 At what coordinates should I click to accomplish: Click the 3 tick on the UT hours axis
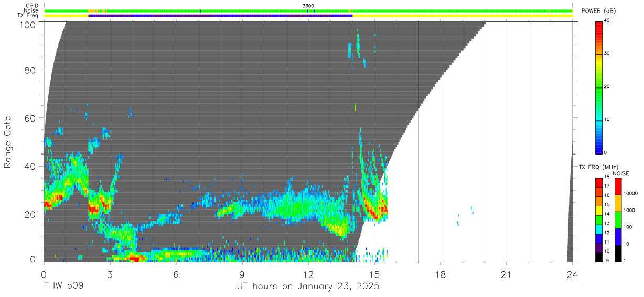(x=110, y=274)
